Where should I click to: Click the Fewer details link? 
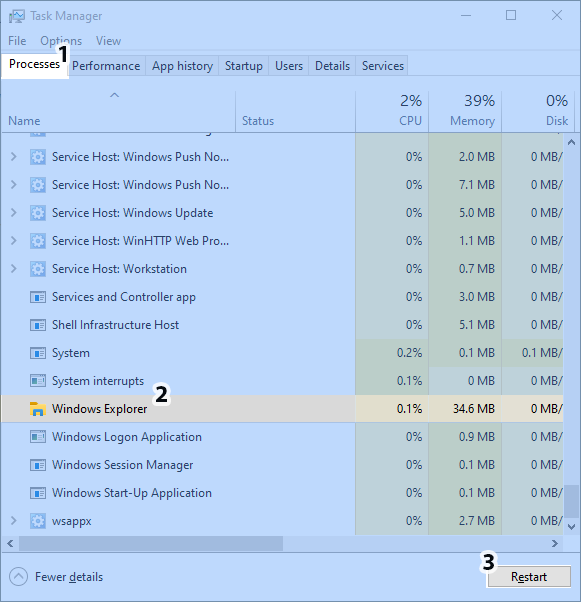[x=69, y=577]
